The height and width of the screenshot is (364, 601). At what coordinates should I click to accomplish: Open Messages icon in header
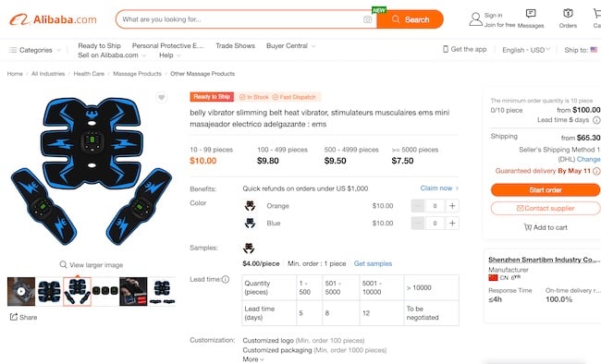pos(531,14)
